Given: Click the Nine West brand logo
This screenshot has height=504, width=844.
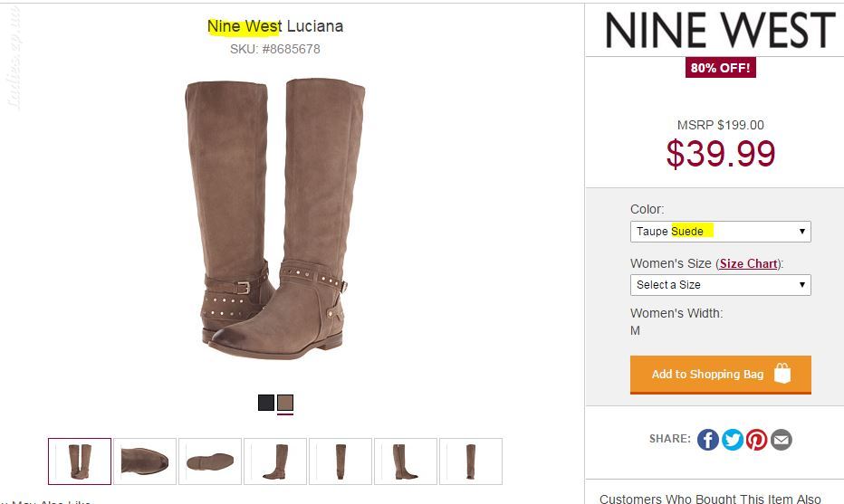Looking at the screenshot, I should pos(720,31).
